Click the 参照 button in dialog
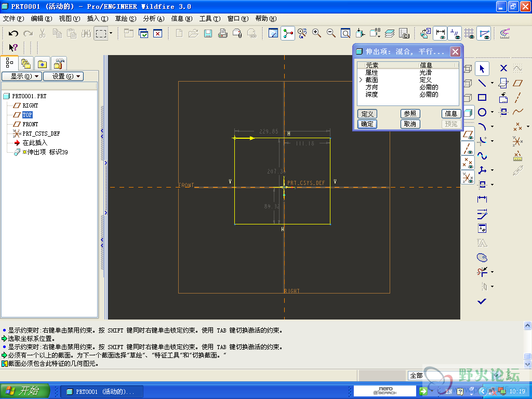The height and width of the screenshot is (399, 532). coord(410,114)
